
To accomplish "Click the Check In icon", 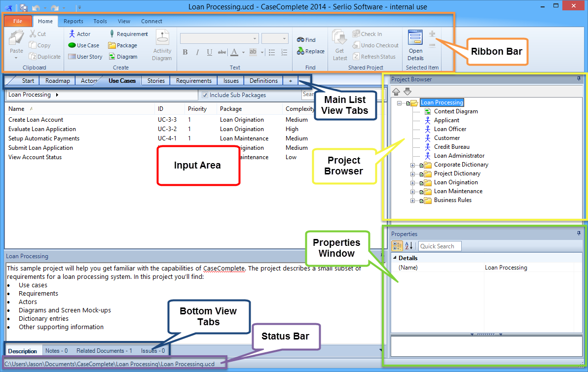I will coord(356,34).
